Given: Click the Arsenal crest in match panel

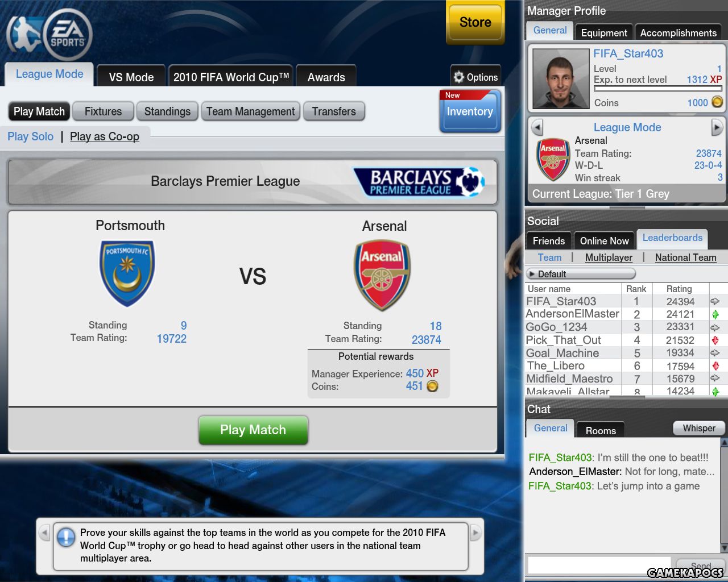Looking at the screenshot, I should point(382,275).
